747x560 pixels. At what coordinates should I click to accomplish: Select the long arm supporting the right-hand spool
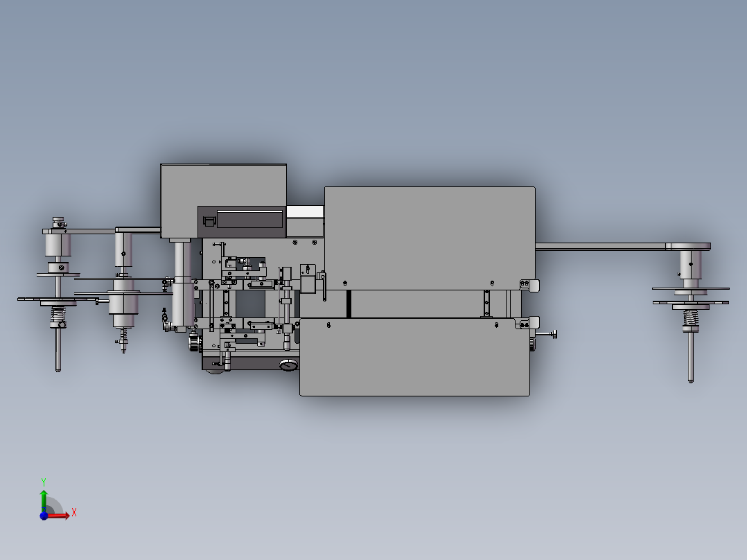(x=623, y=247)
